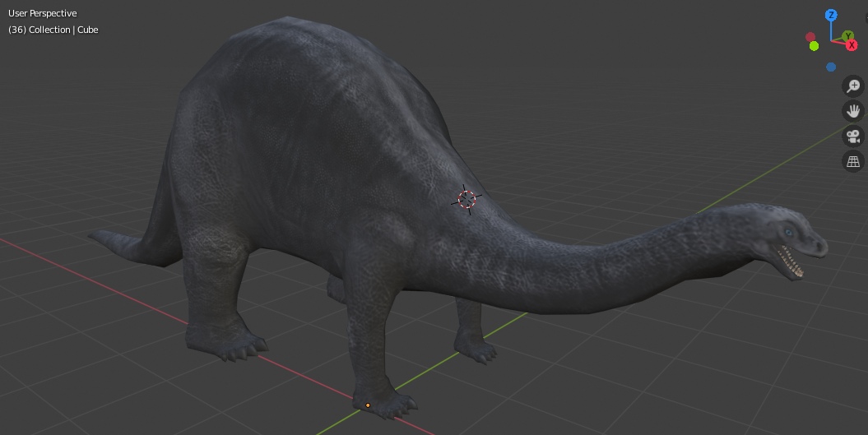The height and width of the screenshot is (435, 868).
Task: Select the hand pan view icon
Action: pos(853,111)
